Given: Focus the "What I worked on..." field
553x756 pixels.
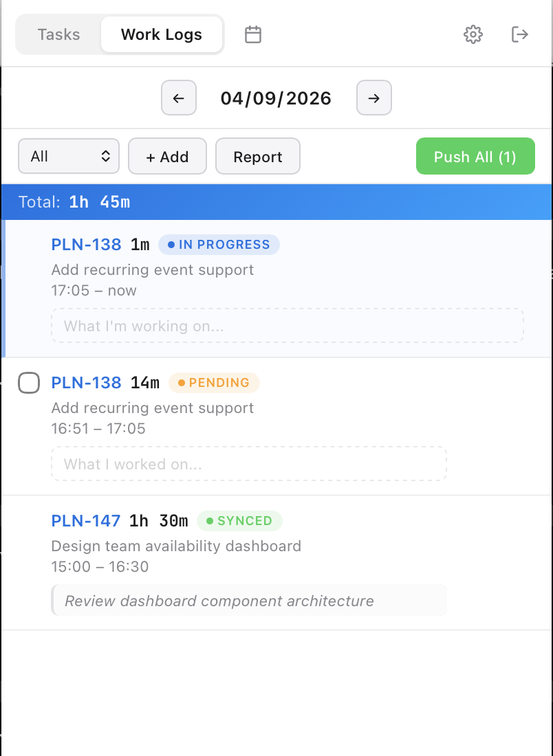Looking at the screenshot, I should pyautogui.click(x=249, y=464).
